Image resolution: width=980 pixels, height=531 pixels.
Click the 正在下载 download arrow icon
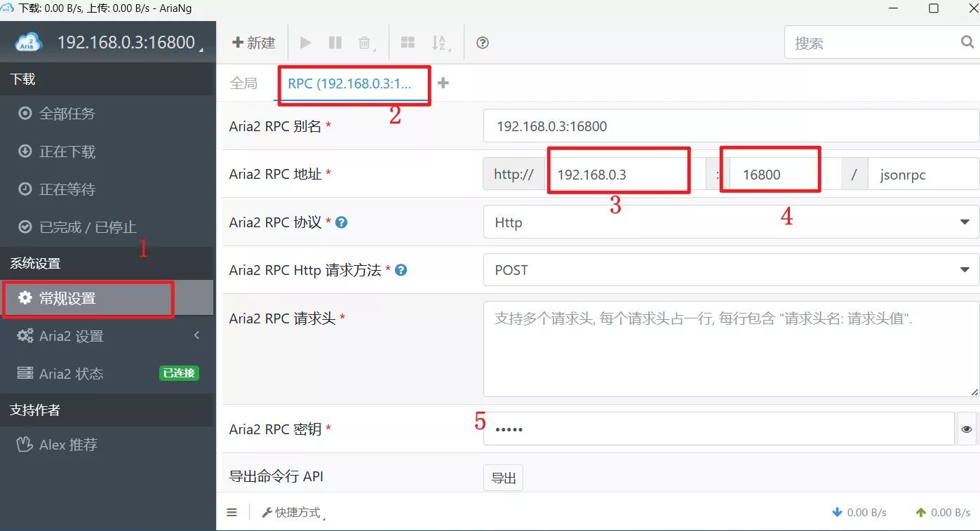pyautogui.click(x=25, y=151)
